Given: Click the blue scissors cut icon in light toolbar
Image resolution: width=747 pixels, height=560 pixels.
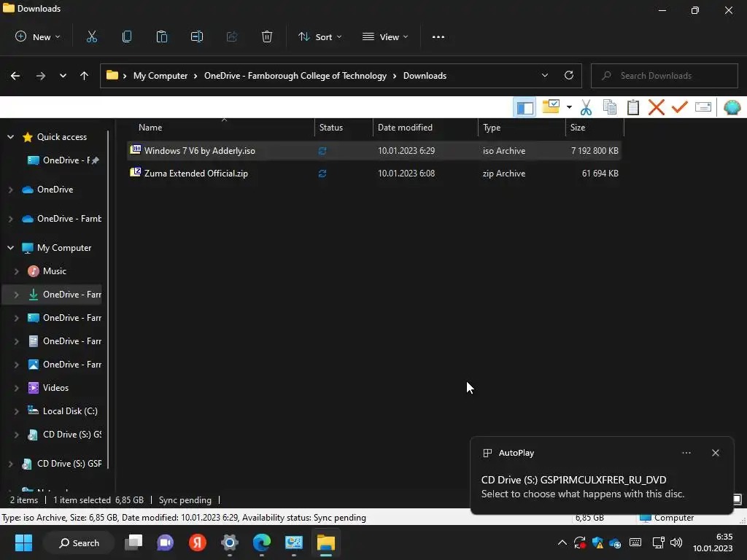Looking at the screenshot, I should pyautogui.click(x=586, y=108).
